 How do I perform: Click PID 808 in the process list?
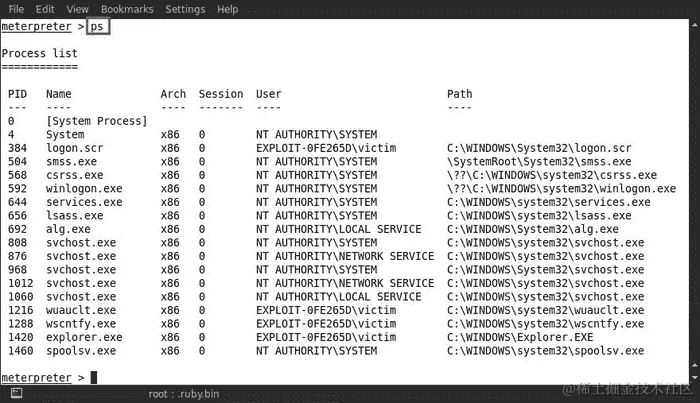(x=17, y=243)
